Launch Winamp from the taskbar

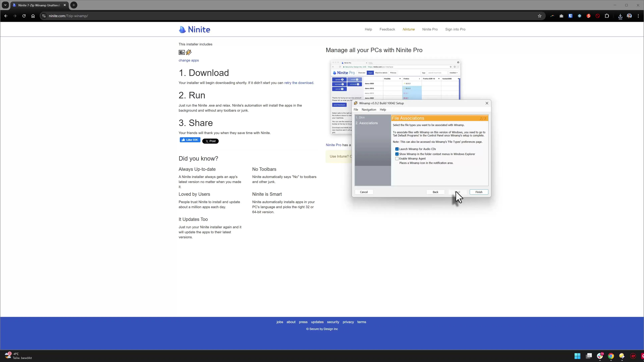(x=622, y=356)
